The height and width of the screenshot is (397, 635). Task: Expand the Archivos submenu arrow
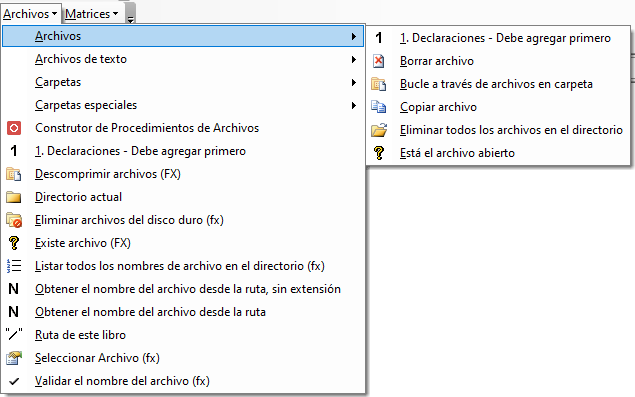click(354, 36)
